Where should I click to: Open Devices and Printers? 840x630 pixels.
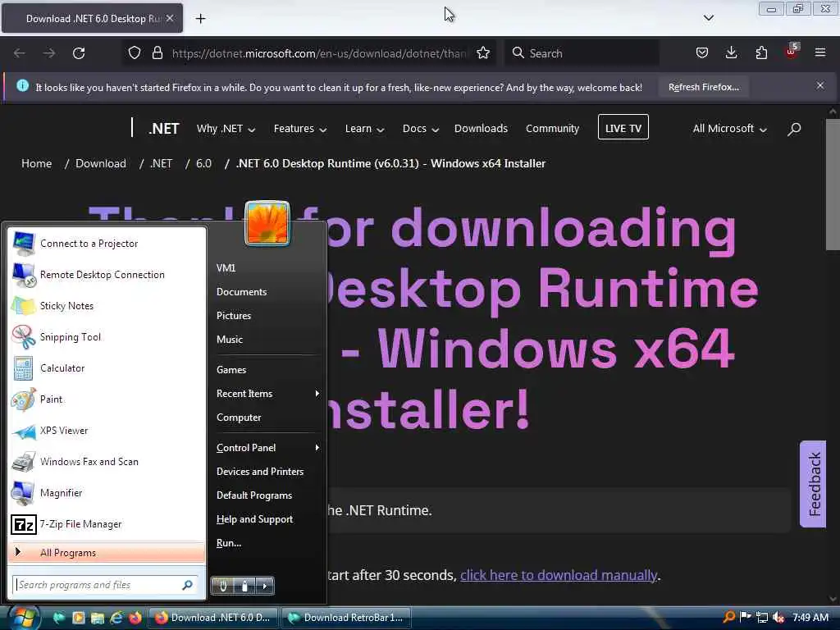tap(267, 472)
